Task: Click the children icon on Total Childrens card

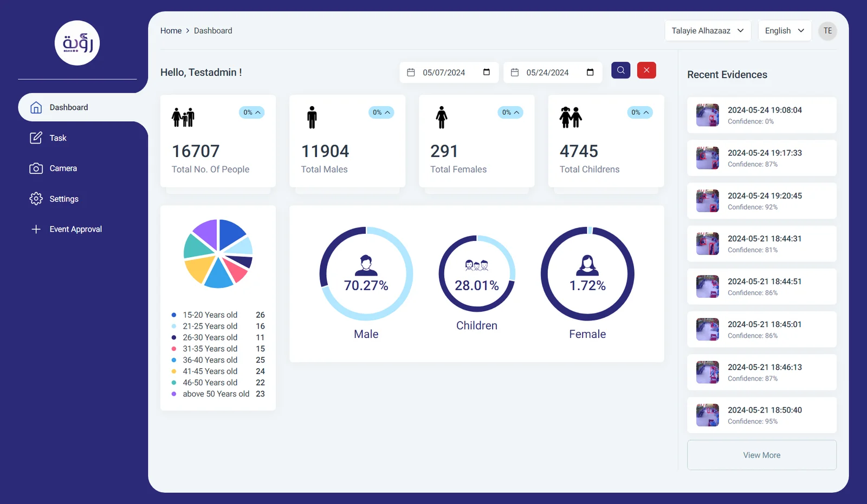Action: click(571, 117)
